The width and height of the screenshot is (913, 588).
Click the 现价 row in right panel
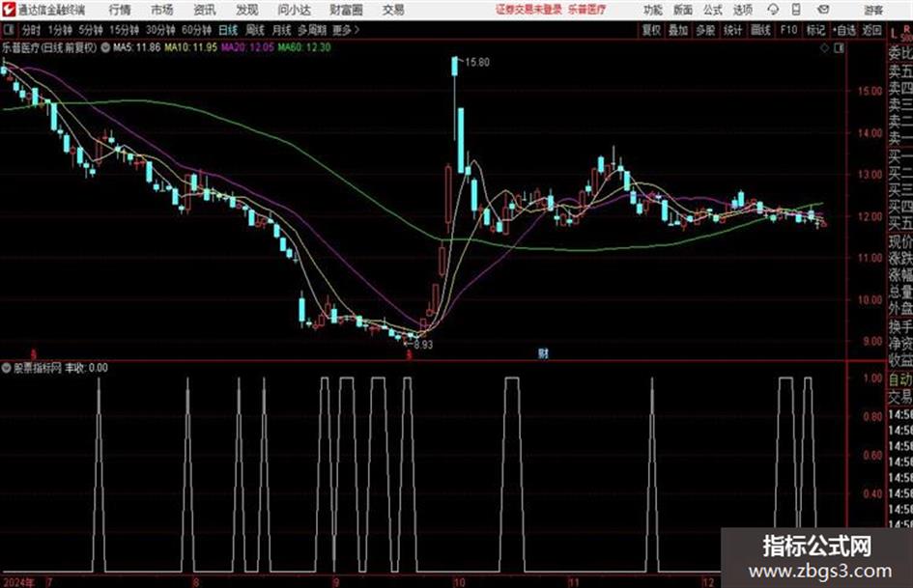pos(899,241)
